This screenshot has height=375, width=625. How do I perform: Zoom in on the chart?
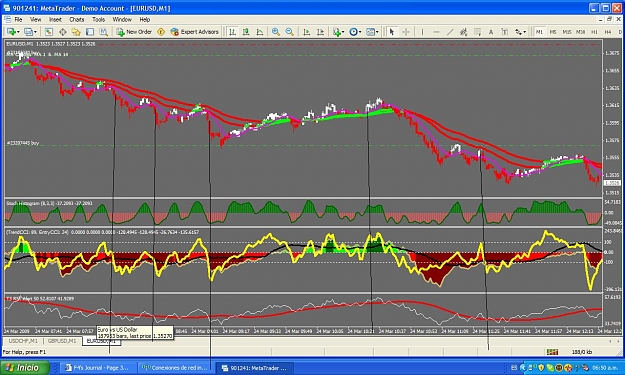point(275,32)
